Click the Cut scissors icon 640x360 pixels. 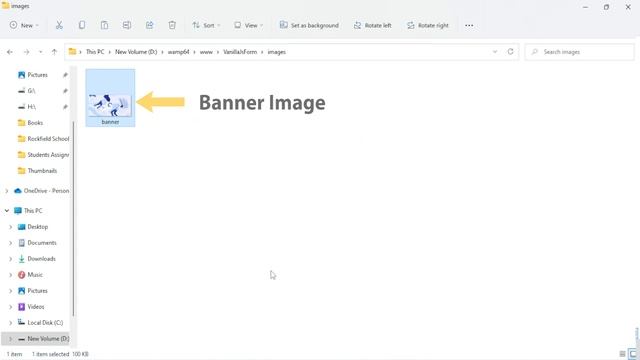click(x=59, y=25)
